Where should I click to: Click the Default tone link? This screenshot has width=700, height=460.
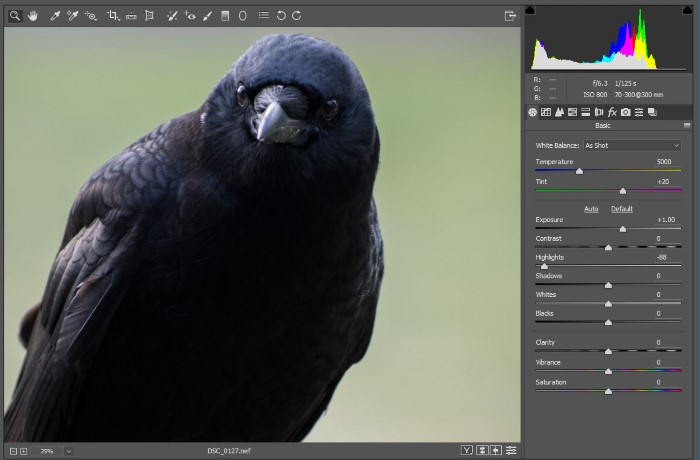[x=622, y=209]
